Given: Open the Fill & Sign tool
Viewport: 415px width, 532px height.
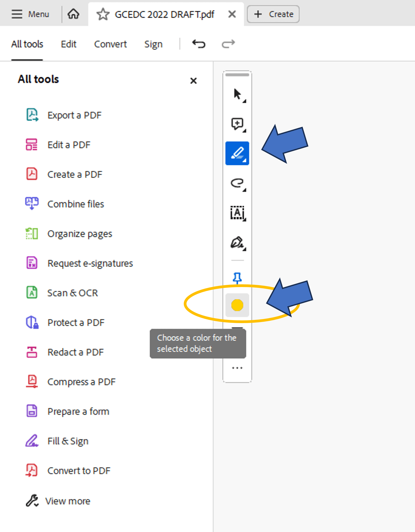Looking at the screenshot, I should [68, 441].
